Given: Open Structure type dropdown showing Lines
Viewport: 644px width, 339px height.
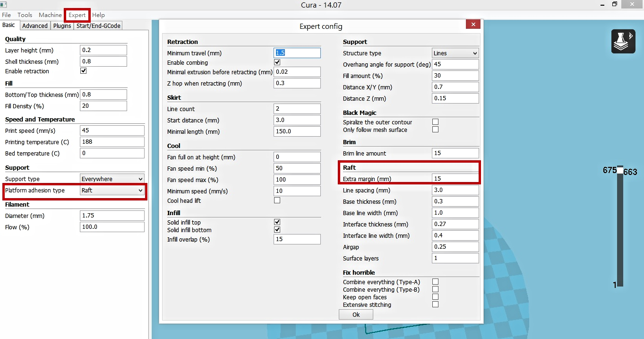Looking at the screenshot, I should pyautogui.click(x=455, y=53).
